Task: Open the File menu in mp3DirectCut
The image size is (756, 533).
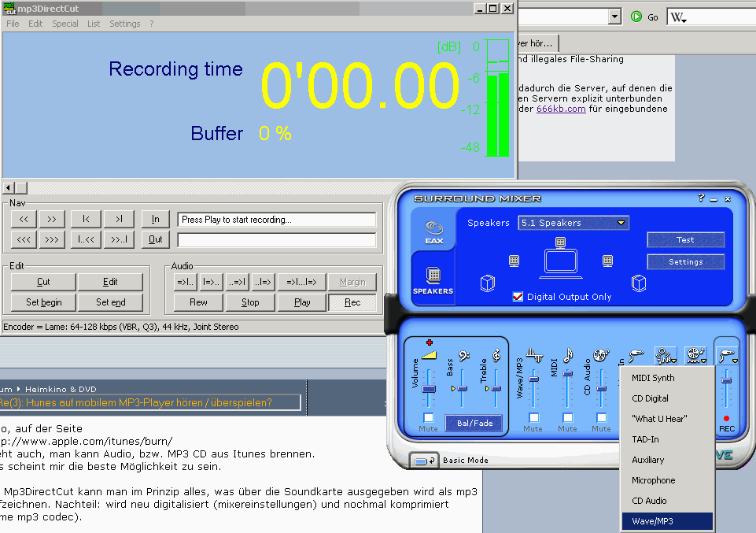Action: [13, 24]
